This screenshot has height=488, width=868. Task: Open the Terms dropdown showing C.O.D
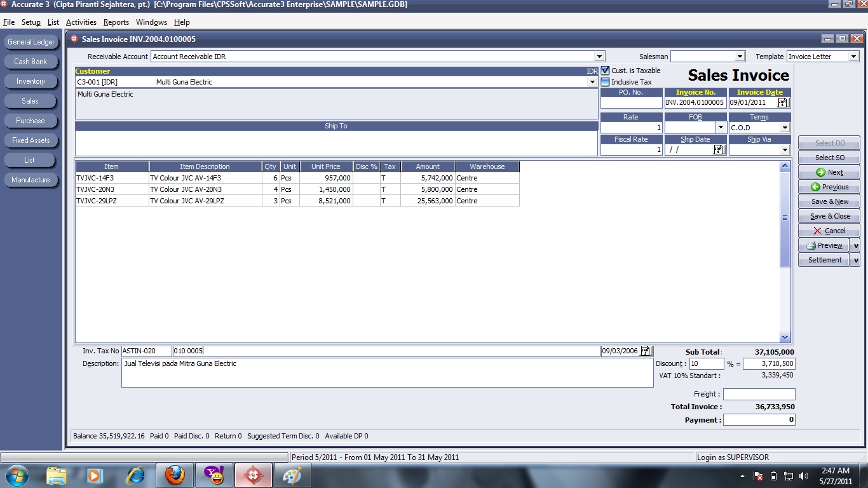(785, 127)
